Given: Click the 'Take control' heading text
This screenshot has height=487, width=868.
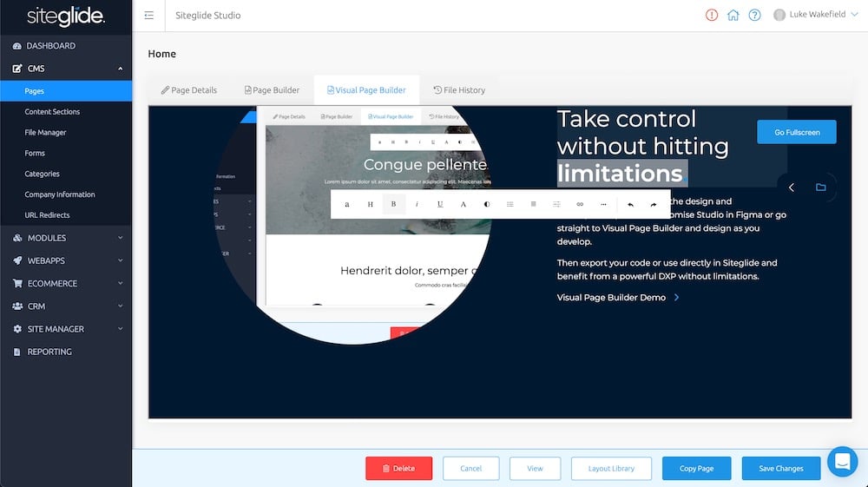Looking at the screenshot, I should click(626, 119).
